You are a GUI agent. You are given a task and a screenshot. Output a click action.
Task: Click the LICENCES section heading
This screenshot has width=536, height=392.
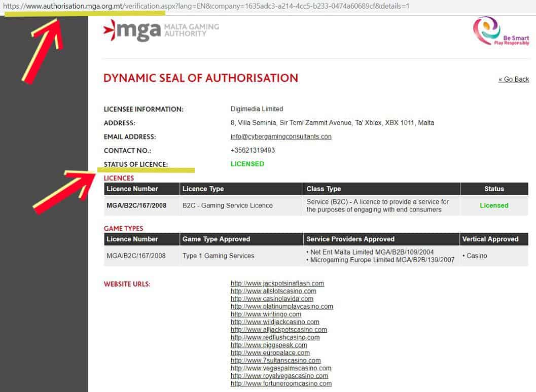click(x=119, y=178)
